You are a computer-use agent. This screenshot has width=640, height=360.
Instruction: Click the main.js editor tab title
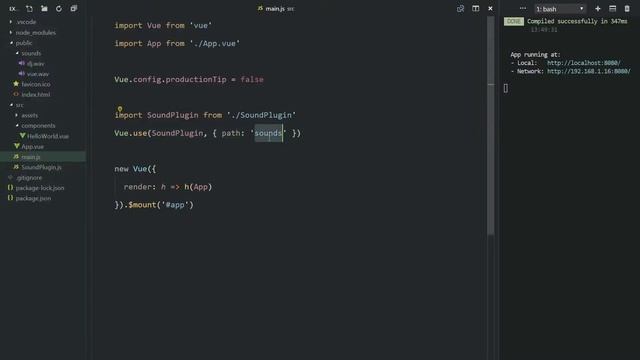click(x=276, y=9)
